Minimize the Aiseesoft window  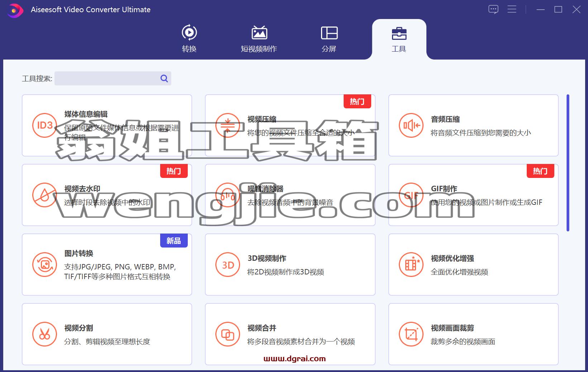pyautogui.click(x=540, y=10)
